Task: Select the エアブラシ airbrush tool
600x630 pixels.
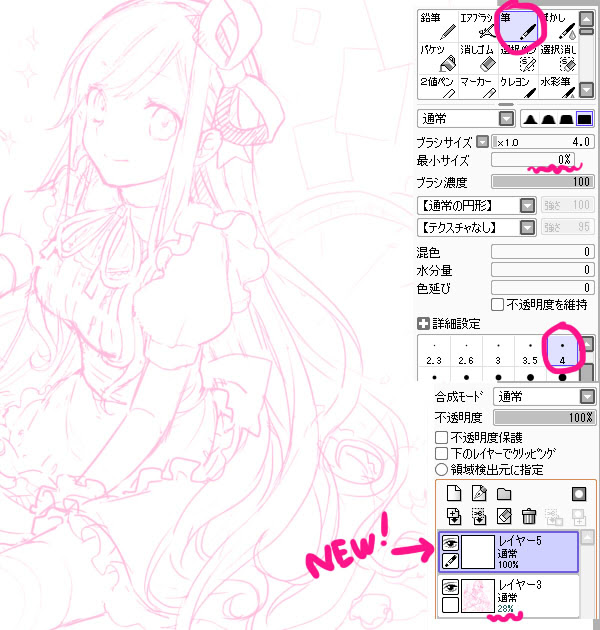Action: (x=478, y=26)
